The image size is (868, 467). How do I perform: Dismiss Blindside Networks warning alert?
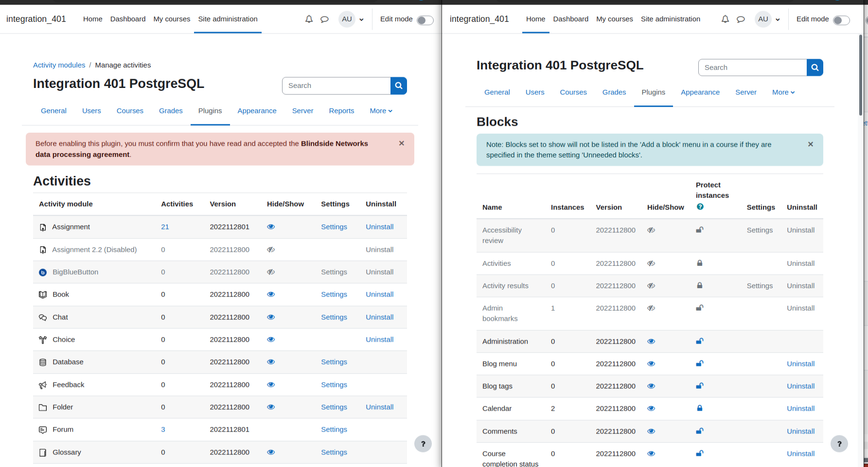tap(402, 143)
